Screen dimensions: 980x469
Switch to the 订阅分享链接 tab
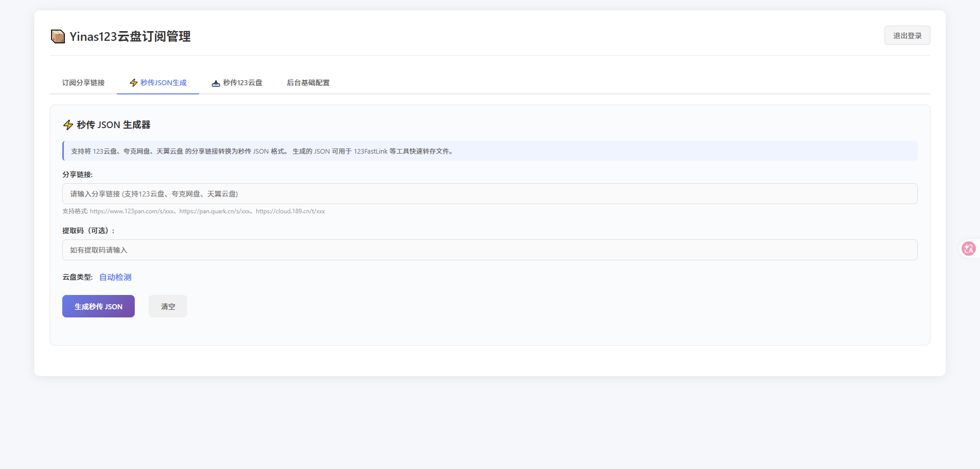click(x=83, y=83)
